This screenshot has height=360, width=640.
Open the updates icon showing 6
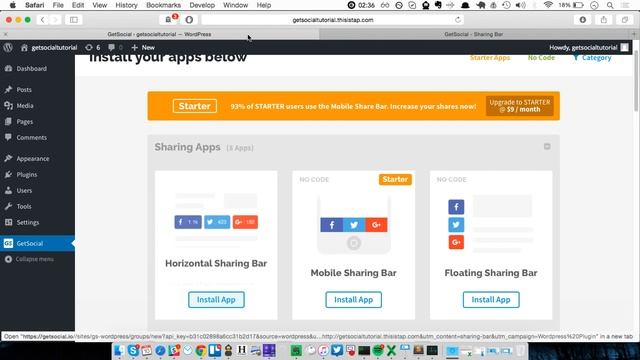(x=93, y=47)
